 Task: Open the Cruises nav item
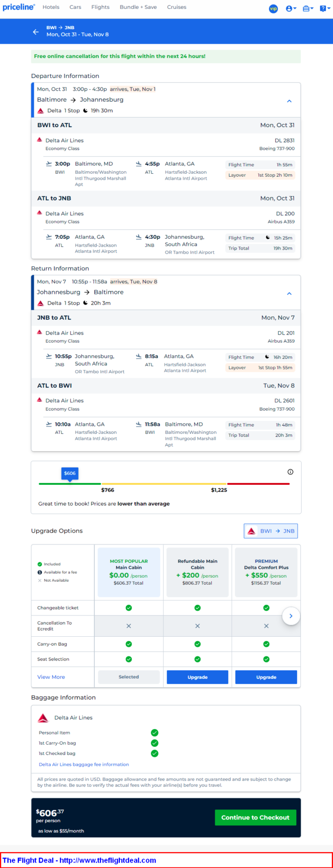(176, 7)
